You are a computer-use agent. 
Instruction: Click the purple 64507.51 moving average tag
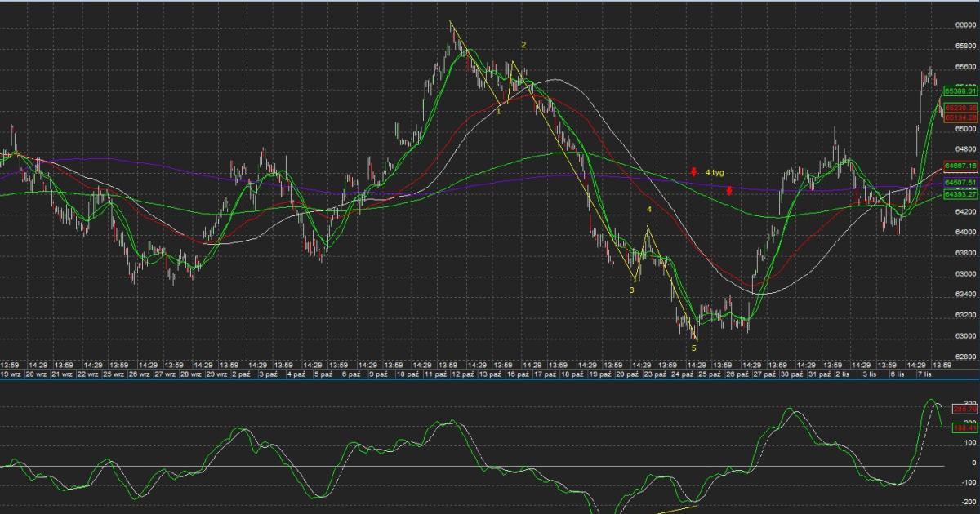961,184
